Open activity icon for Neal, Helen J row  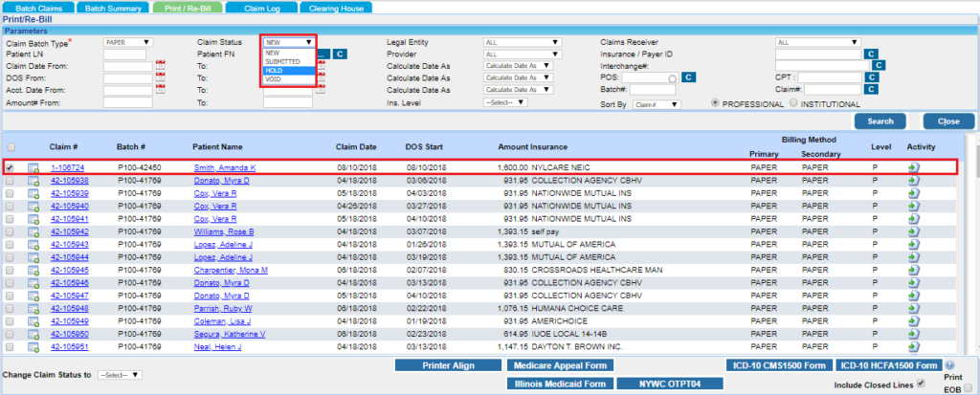(914, 347)
